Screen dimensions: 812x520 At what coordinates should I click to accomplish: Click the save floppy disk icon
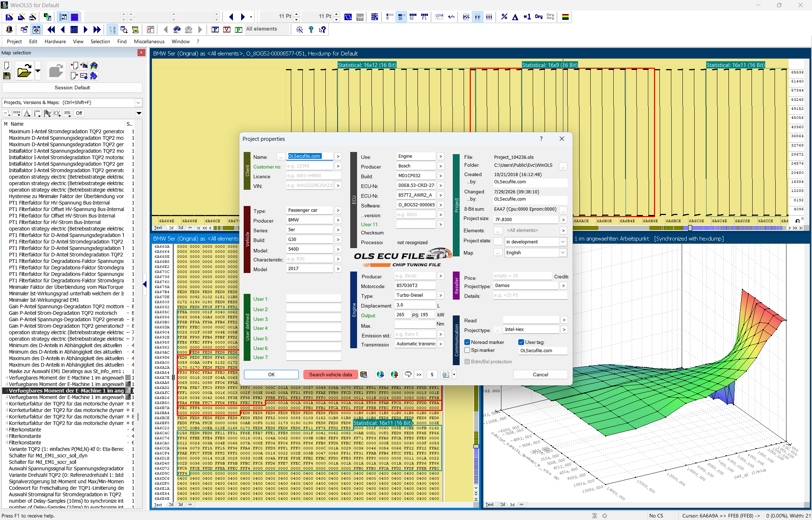[6, 76]
